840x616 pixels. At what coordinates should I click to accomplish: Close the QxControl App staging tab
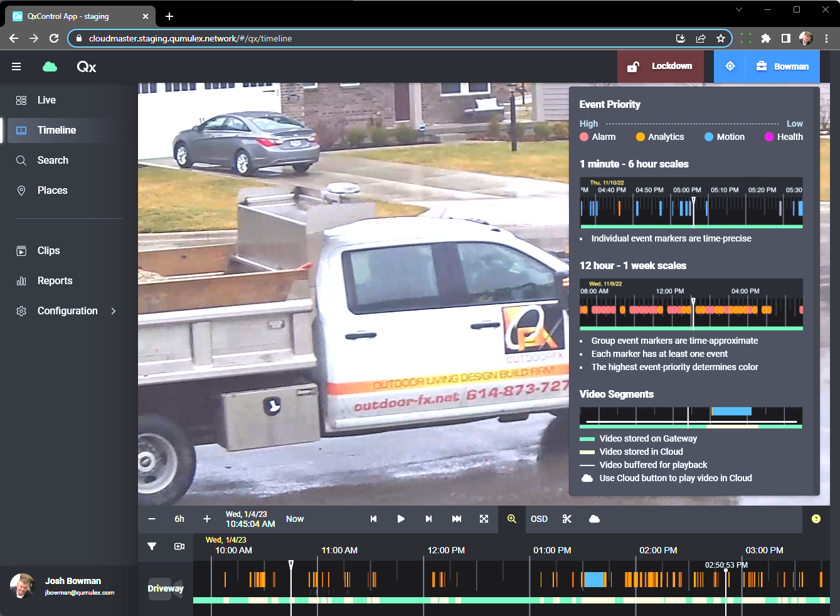click(146, 16)
